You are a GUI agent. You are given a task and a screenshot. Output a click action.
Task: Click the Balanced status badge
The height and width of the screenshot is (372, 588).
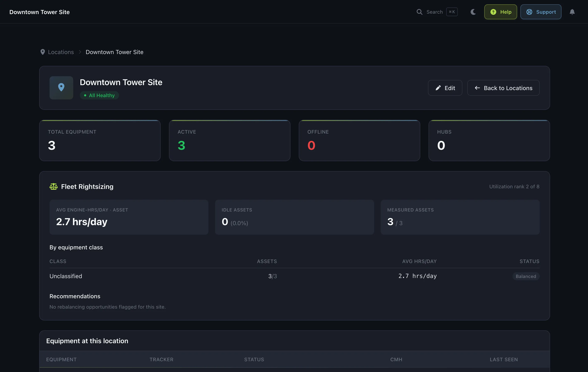click(526, 276)
